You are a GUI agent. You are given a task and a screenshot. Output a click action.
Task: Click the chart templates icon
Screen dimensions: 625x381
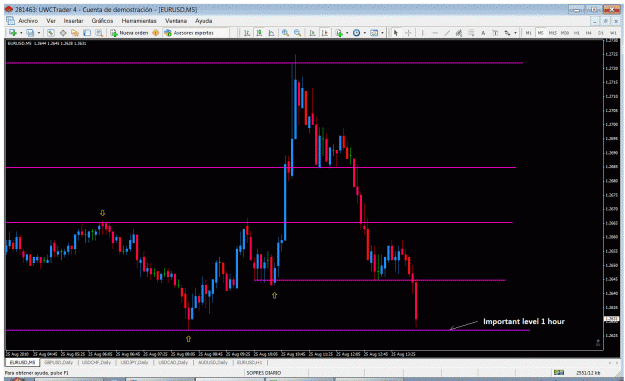coord(374,33)
